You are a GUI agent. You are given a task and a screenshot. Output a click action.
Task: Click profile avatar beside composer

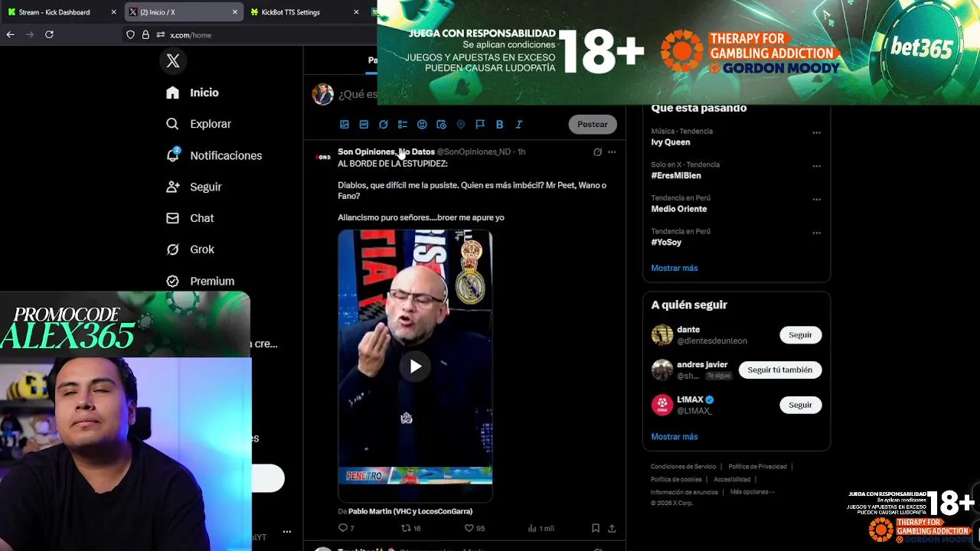pyautogui.click(x=322, y=95)
